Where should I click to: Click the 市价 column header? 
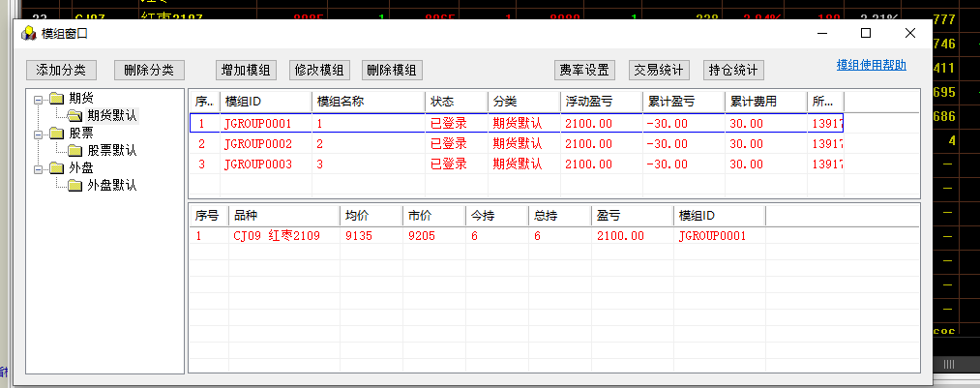433,216
